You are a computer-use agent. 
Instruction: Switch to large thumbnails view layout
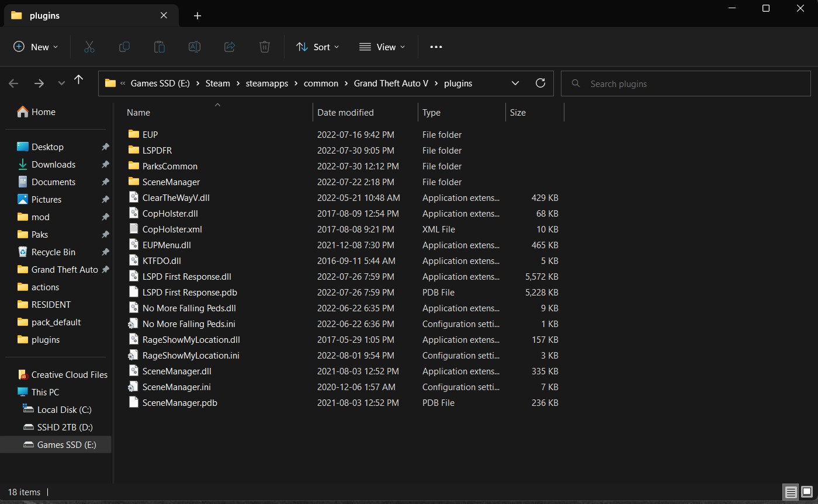pyautogui.click(x=806, y=492)
